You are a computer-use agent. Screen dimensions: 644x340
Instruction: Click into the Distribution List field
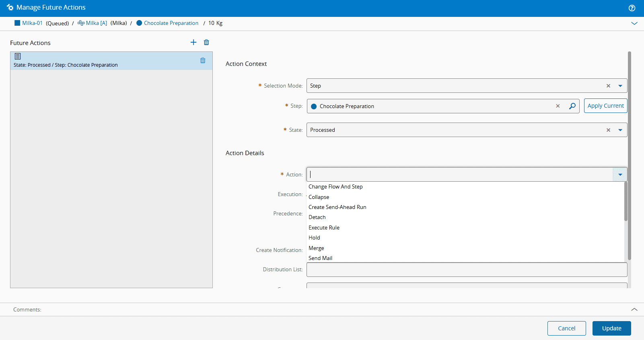coord(467,270)
